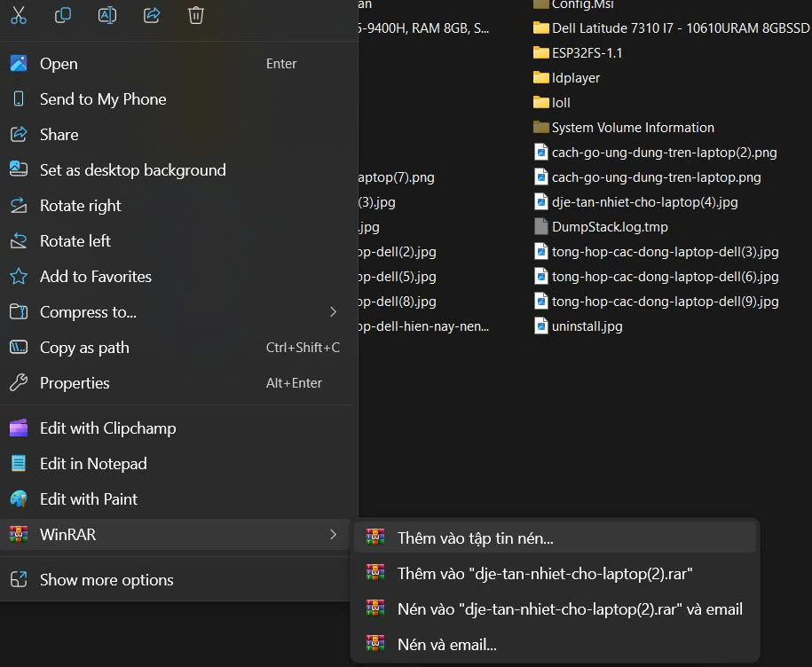
Task: Open Edit with Clipchamp
Action: (107, 428)
